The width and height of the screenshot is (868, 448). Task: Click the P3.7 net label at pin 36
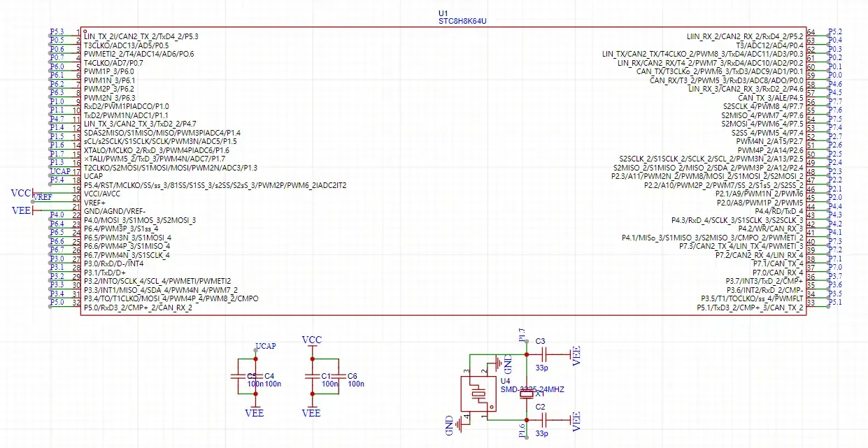coord(835,276)
